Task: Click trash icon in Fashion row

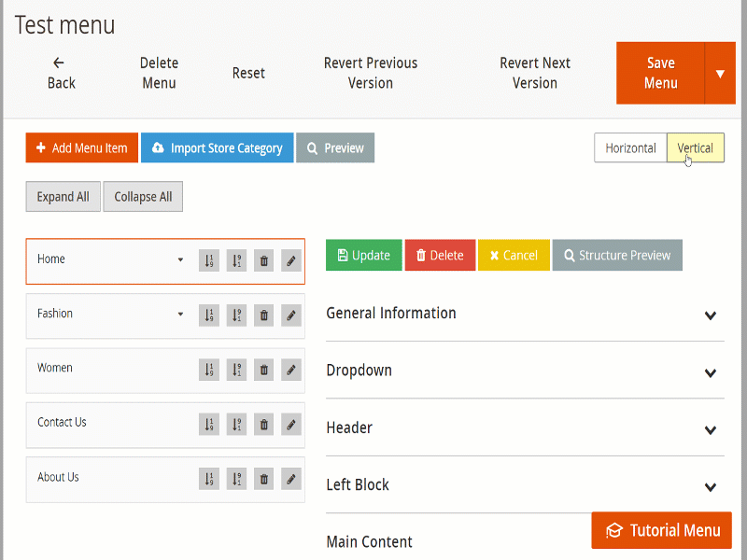Action: 264,315
